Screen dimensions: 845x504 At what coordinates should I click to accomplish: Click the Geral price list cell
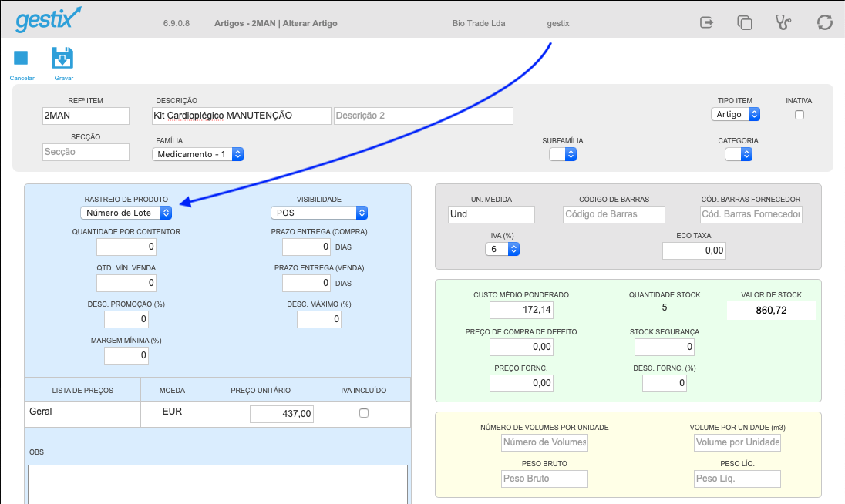pyautogui.click(x=82, y=414)
